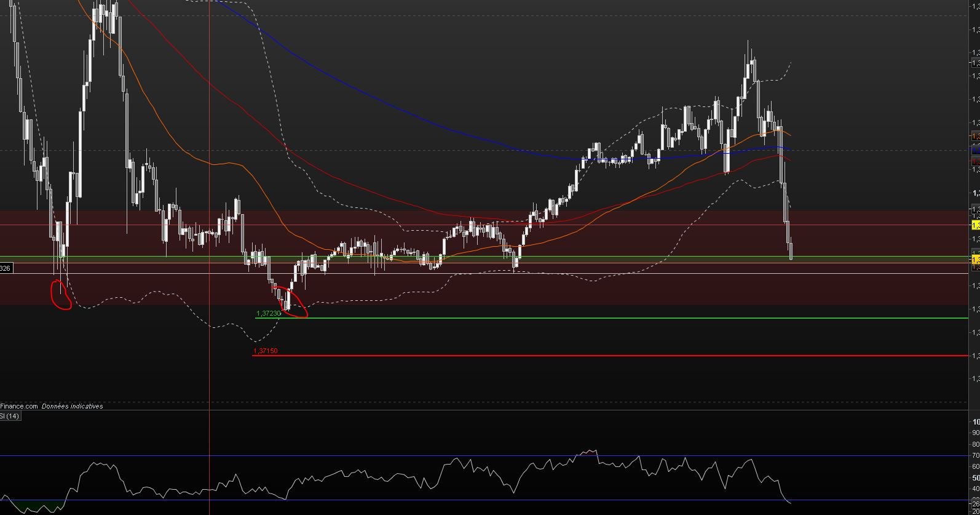Image resolution: width=980 pixels, height=515 pixels.
Task: Click the left red hand-drawn circle annotation
Action: 61,294
